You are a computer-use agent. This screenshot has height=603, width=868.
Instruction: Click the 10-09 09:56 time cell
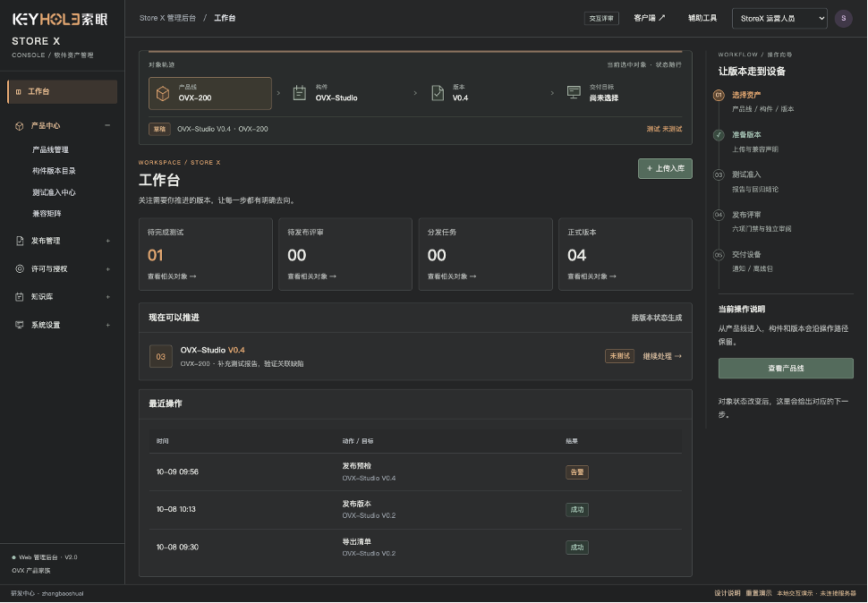pos(177,472)
